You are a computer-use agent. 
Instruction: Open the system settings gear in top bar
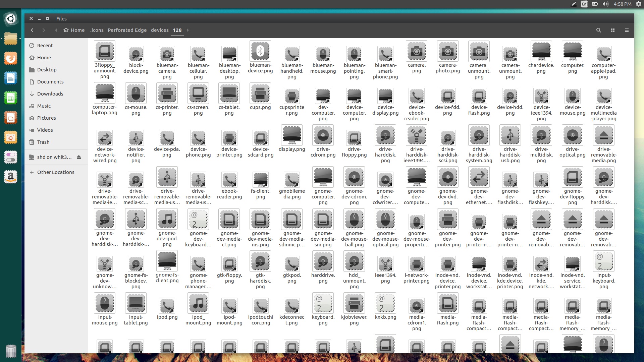pos(638,4)
